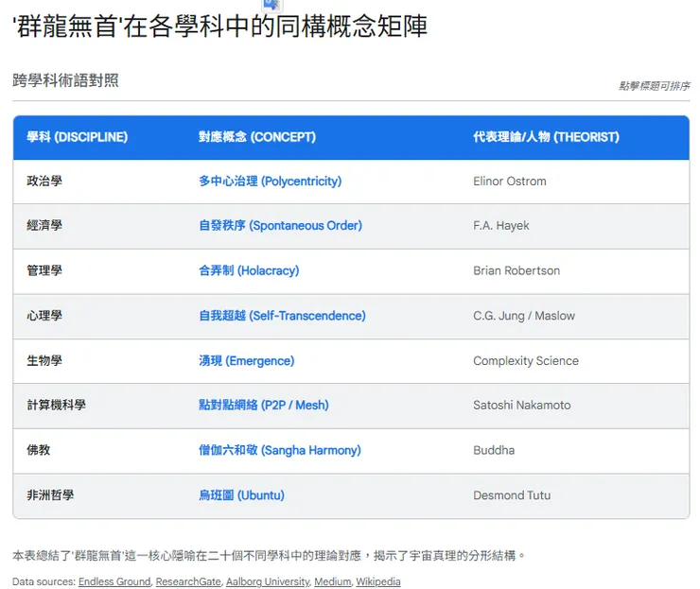Screen dimensions: 700x589
Task: Select the 政治學 discipline cell
Action: (x=44, y=182)
